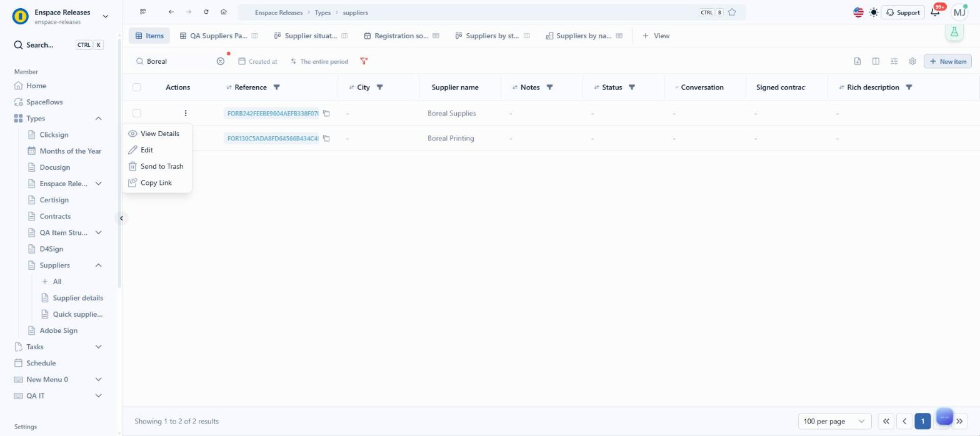This screenshot has width=980, height=436.
Task: Open the Registration so... tab
Action: (x=401, y=36)
